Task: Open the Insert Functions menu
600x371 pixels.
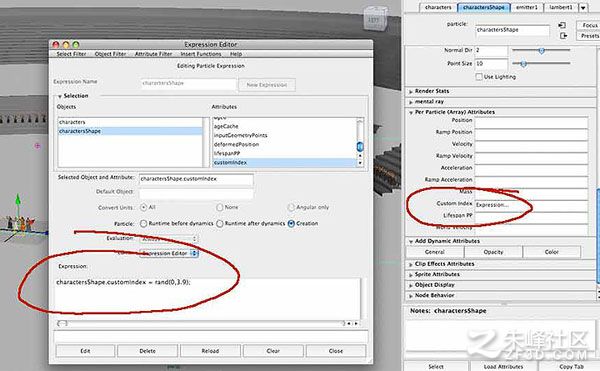Action: click(201, 54)
